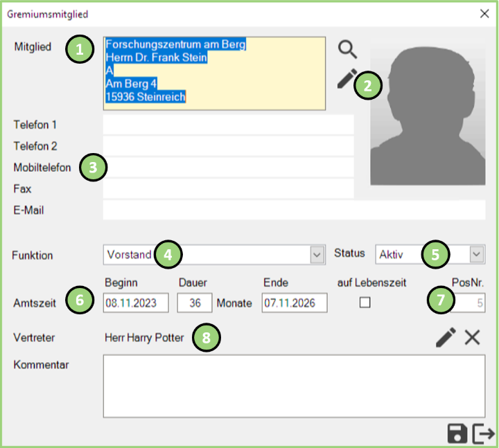Viewport: 499px width, 448px height.
Task: Click the Amtszeit Beginn date field
Action: coord(136,303)
